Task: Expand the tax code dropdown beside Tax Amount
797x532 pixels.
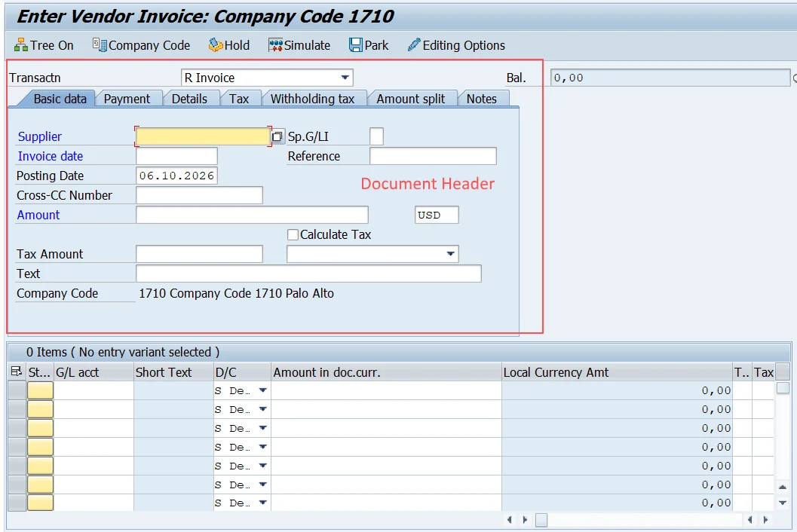Action: [x=450, y=254]
